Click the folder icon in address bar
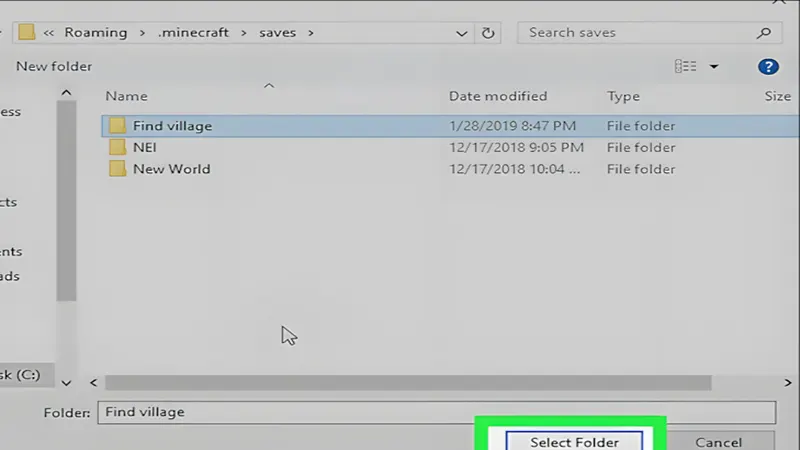 tap(27, 32)
